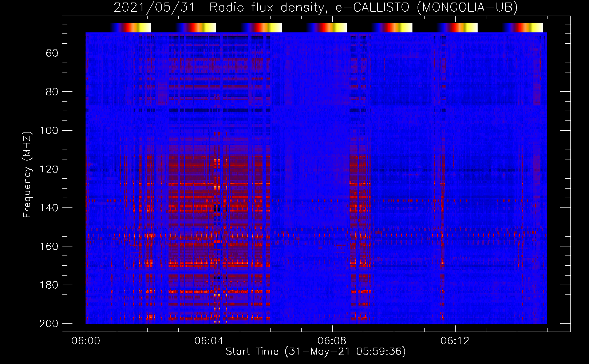Click the leftmost color scale bar
The image size is (589, 364).
[130, 28]
